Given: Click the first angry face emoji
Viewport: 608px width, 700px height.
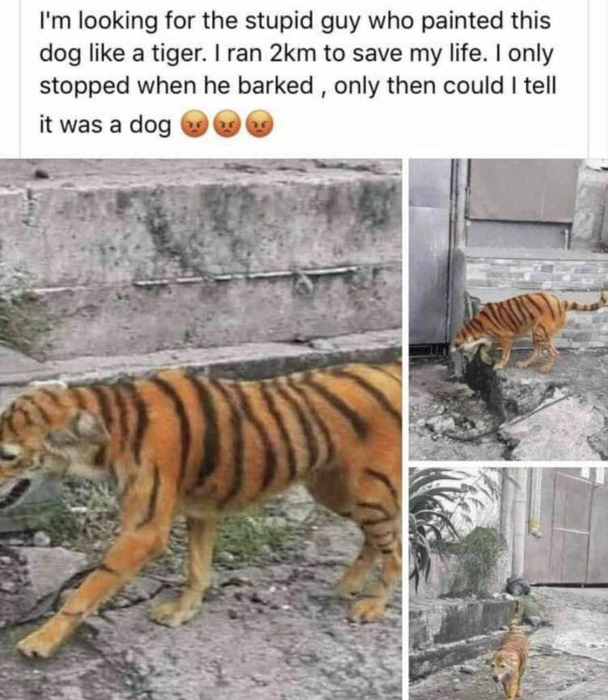Looking at the screenshot, I should pyautogui.click(x=194, y=123).
